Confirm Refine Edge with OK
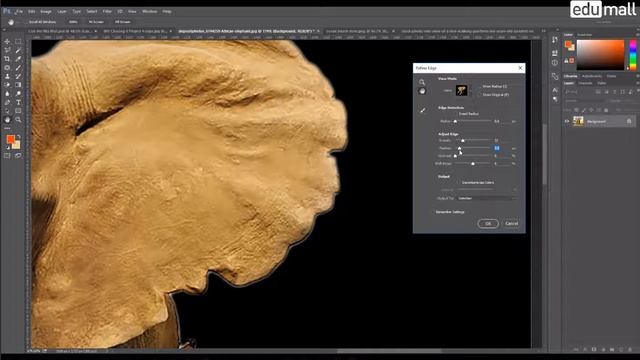 tap(488, 224)
